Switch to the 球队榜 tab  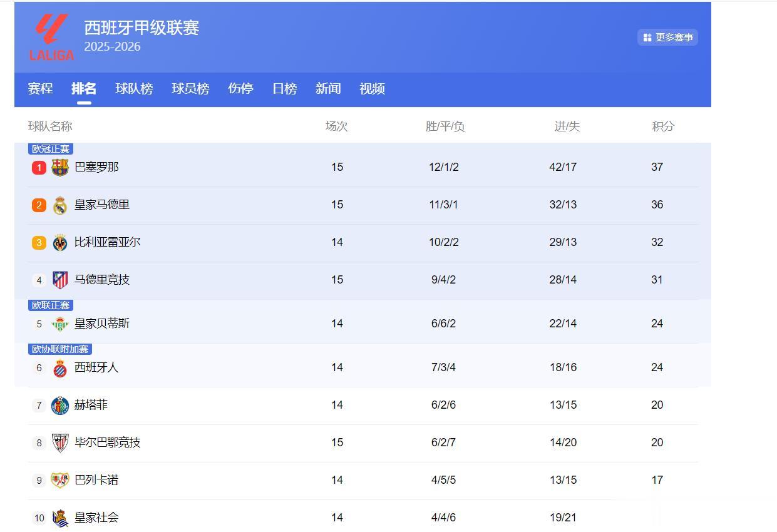(134, 89)
